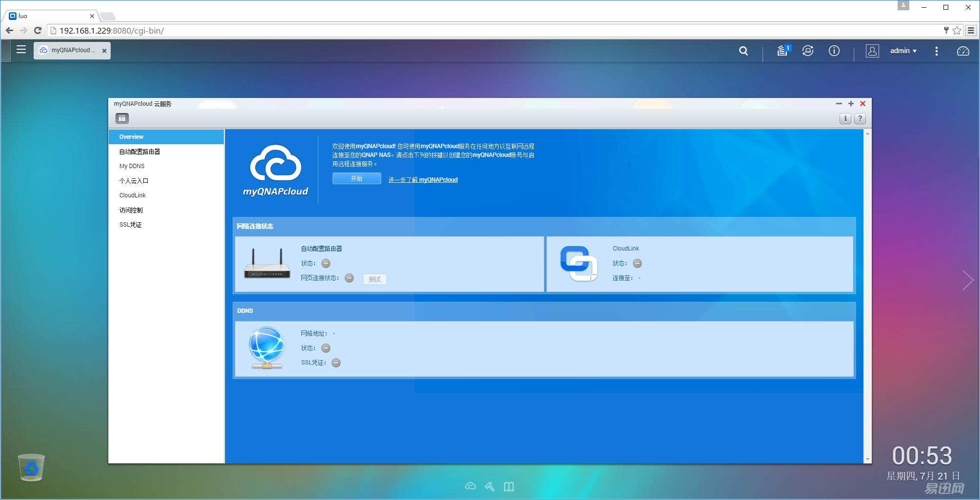Open 个人云入口 in the sidebar
The width and height of the screenshot is (980, 500).
point(166,181)
